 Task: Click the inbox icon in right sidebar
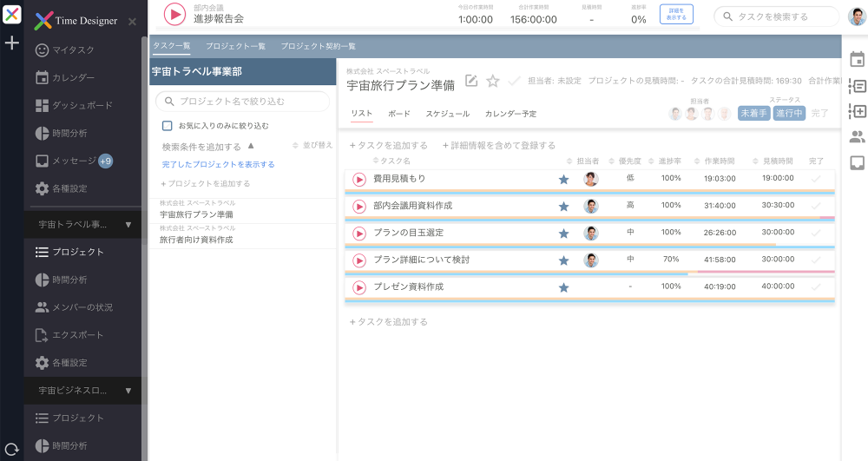click(857, 162)
